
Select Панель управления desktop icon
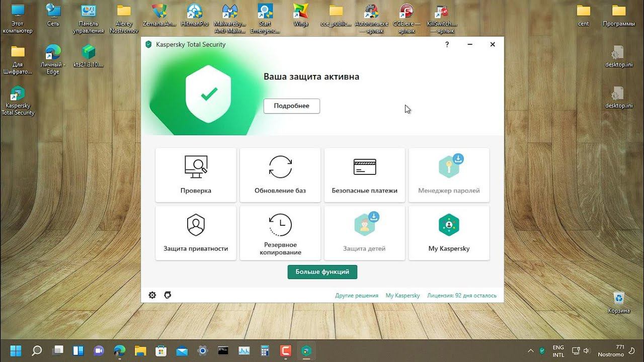(x=88, y=19)
